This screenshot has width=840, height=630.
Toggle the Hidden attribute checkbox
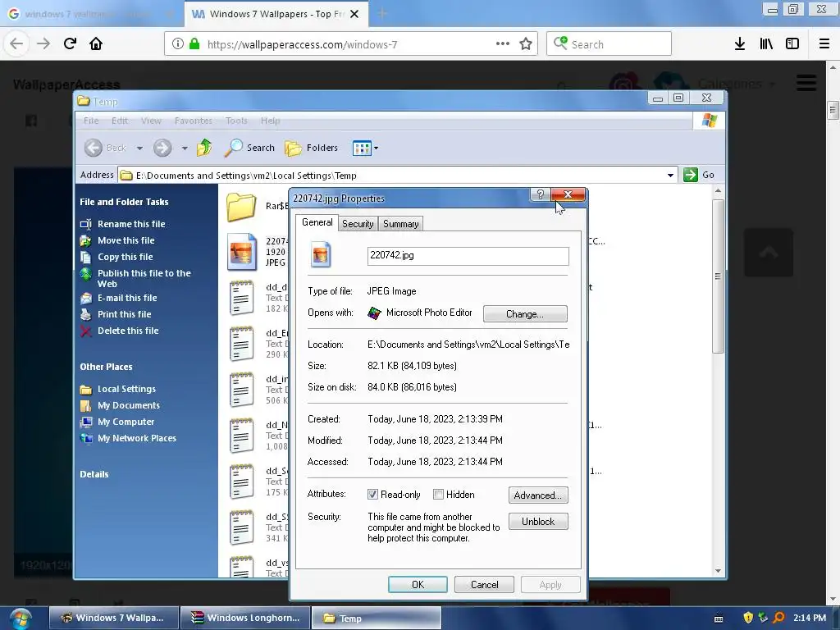[x=438, y=495]
